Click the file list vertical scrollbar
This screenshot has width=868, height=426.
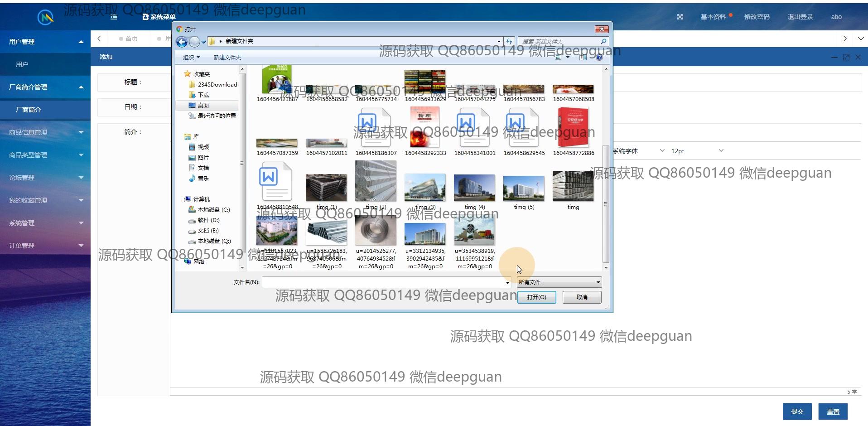[x=606, y=204]
